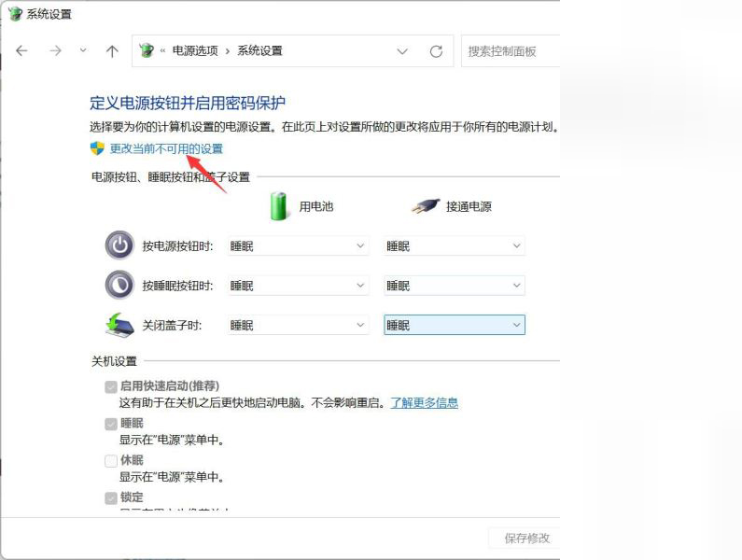
Task: Toggle 启用快速启动(推荐) checkbox
Action: coord(111,386)
